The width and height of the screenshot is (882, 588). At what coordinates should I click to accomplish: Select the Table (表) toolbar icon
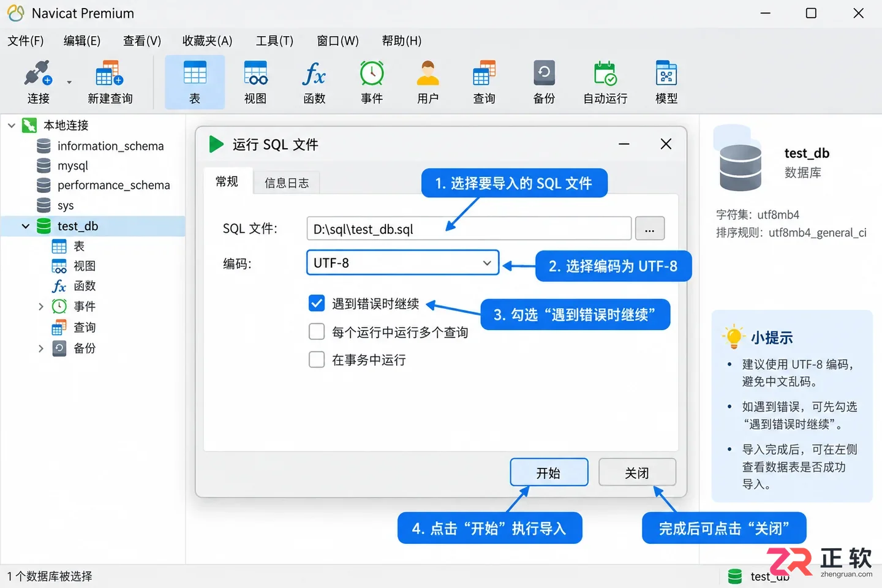click(x=195, y=82)
